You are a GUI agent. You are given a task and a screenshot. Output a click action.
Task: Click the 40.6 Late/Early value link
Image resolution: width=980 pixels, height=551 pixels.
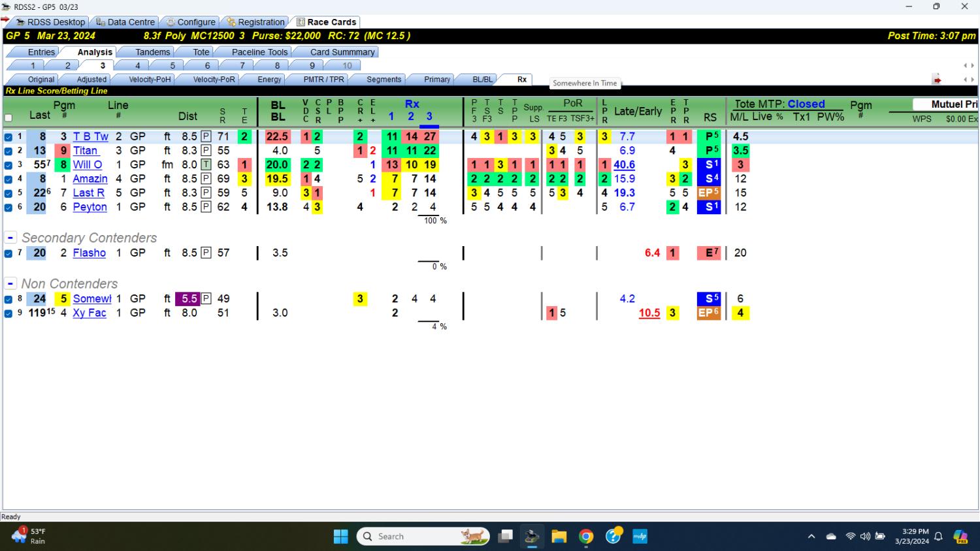click(x=624, y=165)
